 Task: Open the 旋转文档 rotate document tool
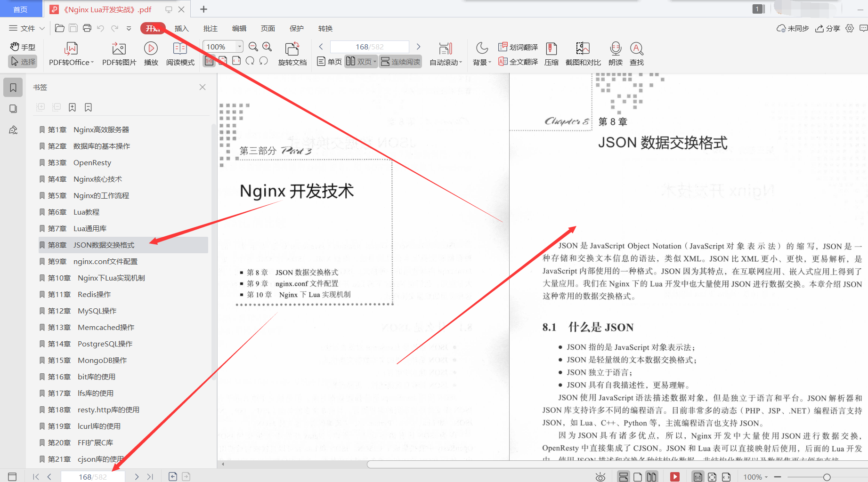point(292,53)
